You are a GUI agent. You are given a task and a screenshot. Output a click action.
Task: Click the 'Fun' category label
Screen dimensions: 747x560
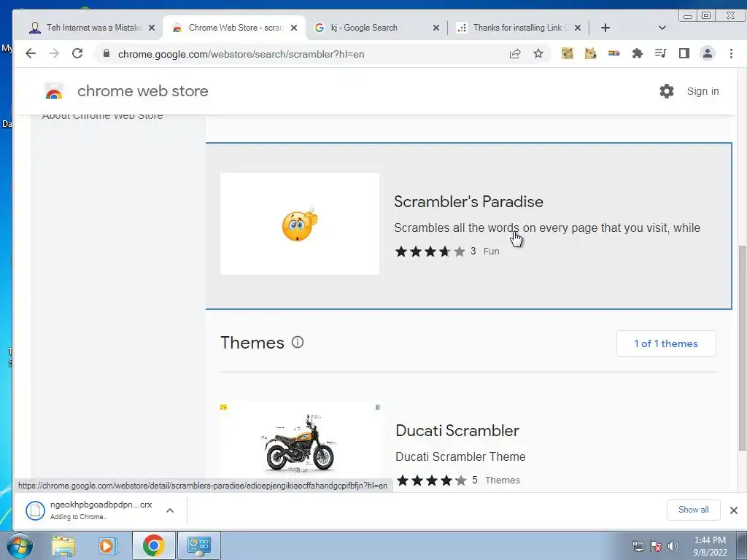(x=491, y=252)
